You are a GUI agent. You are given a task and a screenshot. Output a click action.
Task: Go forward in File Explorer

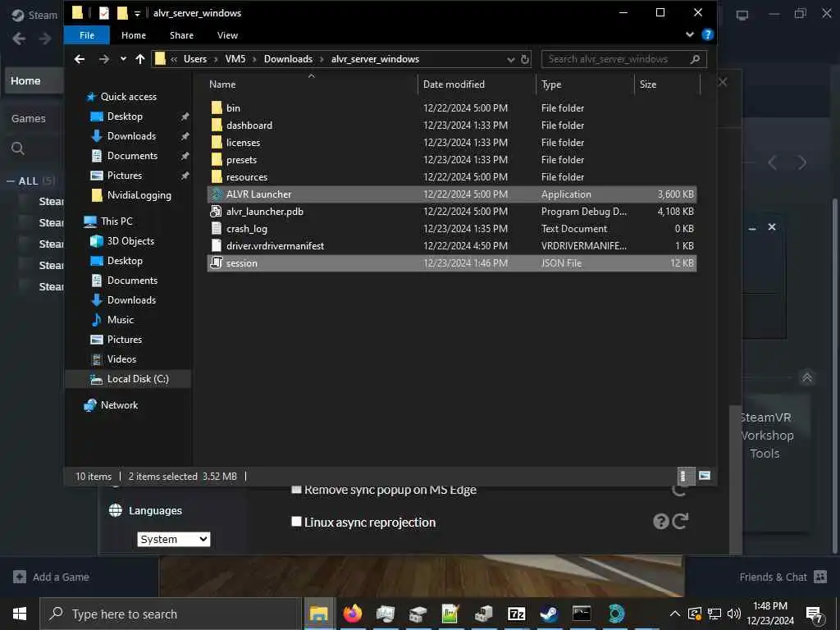click(x=104, y=59)
